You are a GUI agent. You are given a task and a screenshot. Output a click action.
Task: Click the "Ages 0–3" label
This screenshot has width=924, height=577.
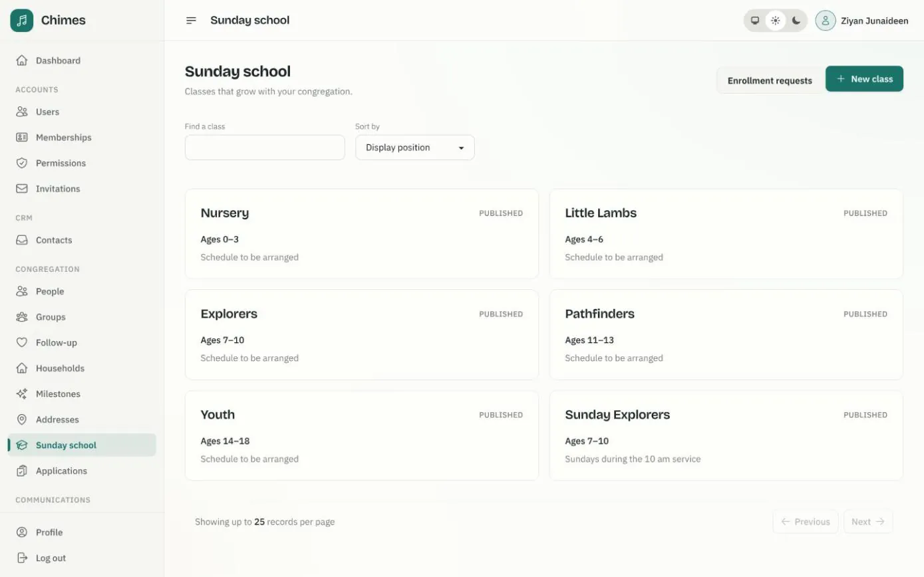point(220,239)
